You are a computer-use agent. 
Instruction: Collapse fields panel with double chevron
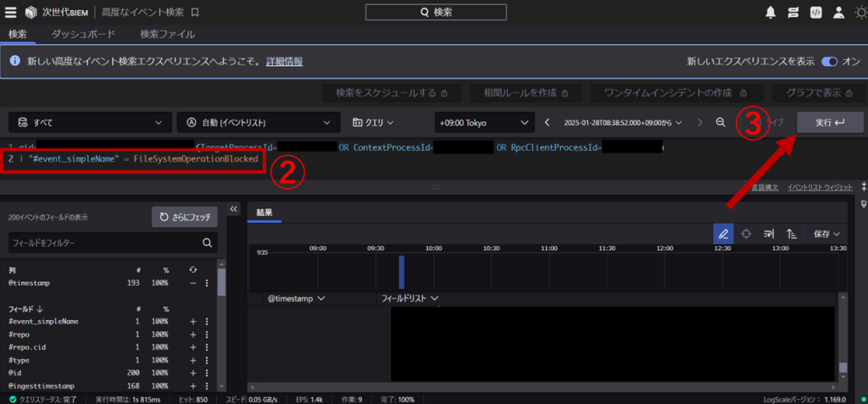pyautogui.click(x=233, y=208)
